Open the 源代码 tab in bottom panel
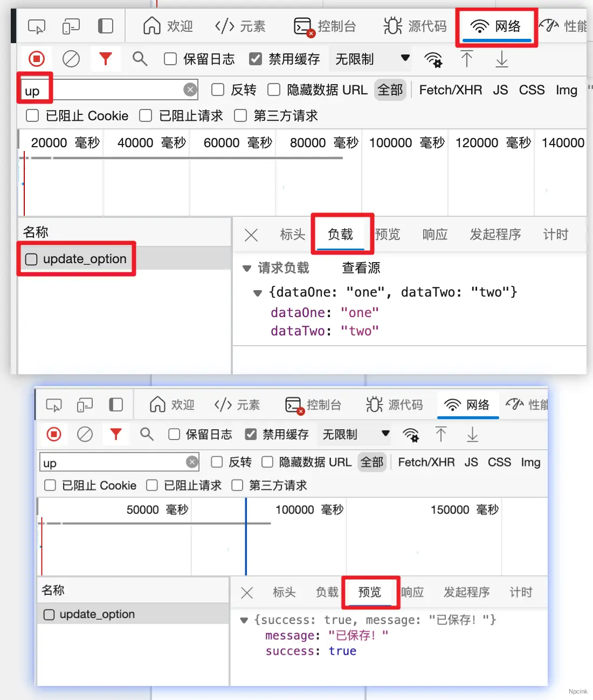This screenshot has height=700, width=593. pyautogui.click(x=395, y=404)
